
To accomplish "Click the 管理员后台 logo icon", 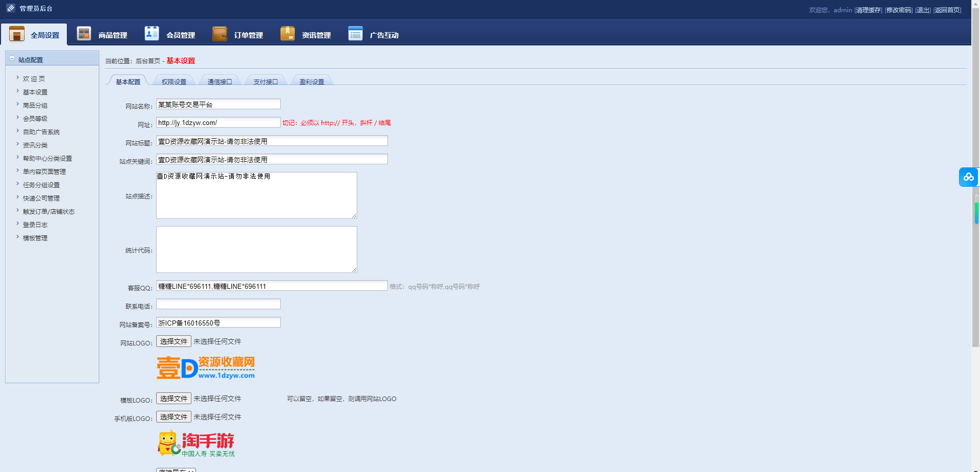I will click(11, 8).
